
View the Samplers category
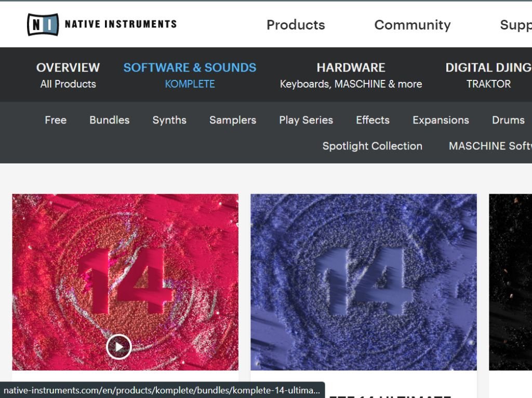[x=233, y=120]
